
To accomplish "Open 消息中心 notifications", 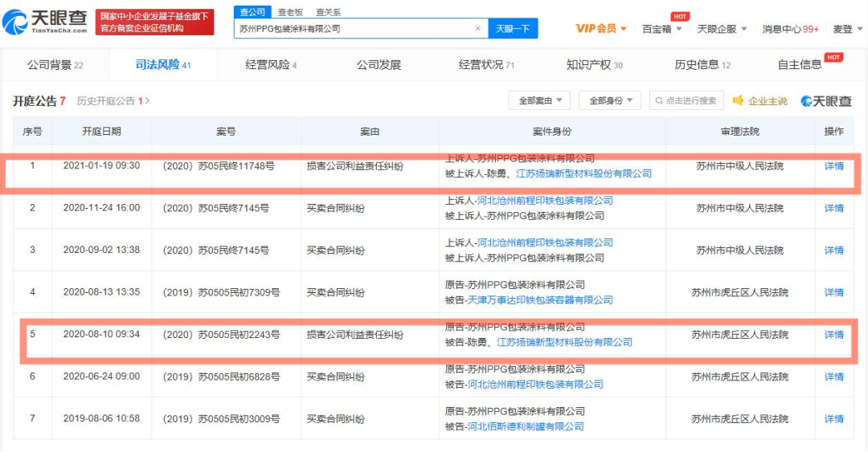I will (790, 29).
